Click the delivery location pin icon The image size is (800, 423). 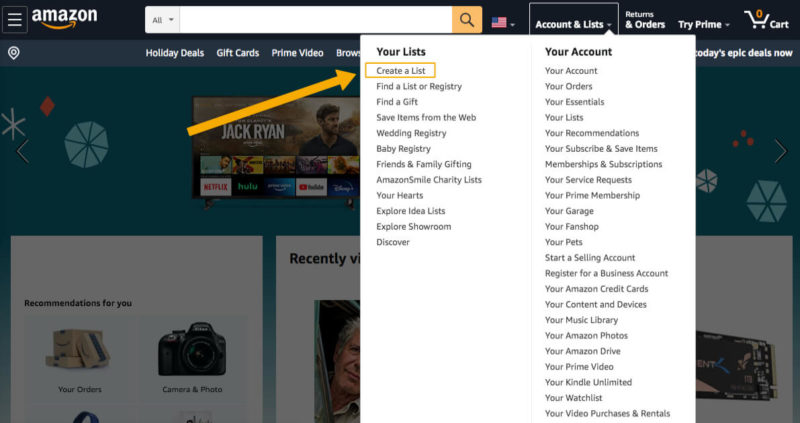14,53
